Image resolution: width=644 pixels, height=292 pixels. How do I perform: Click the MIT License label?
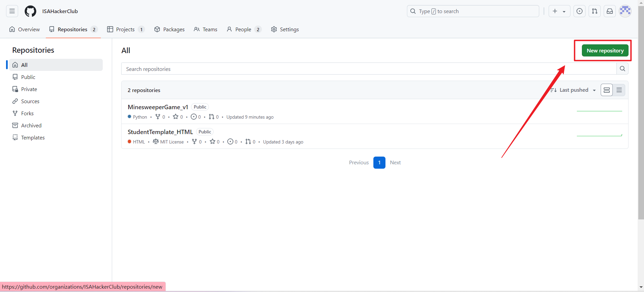point(168,142)
